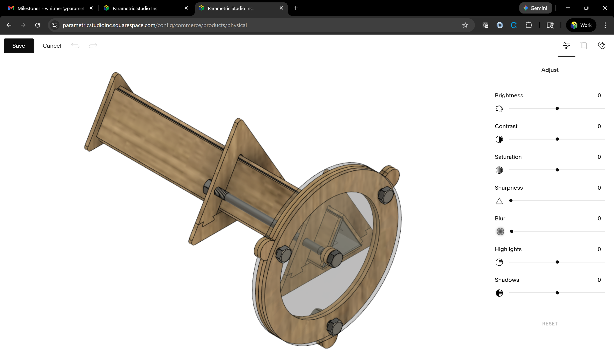Click the Blur slider handle
The width and height of the screenshot is (614, 364).
pos(512,231)
